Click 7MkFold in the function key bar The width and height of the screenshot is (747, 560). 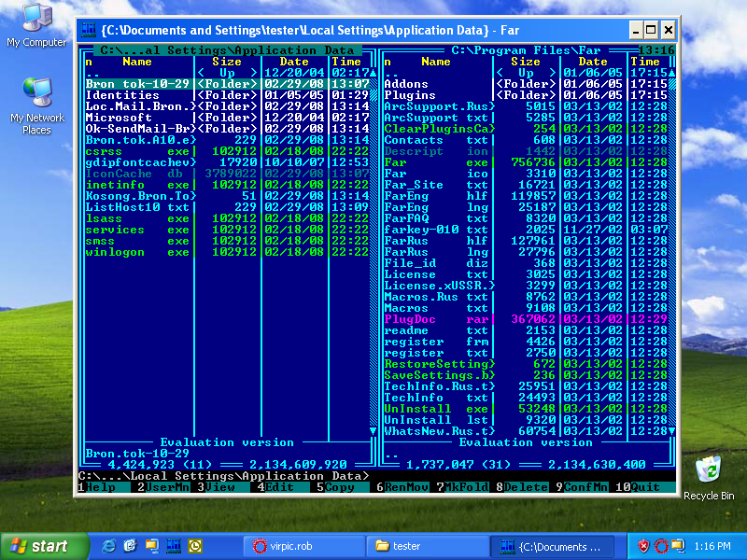tap(462, 487)
